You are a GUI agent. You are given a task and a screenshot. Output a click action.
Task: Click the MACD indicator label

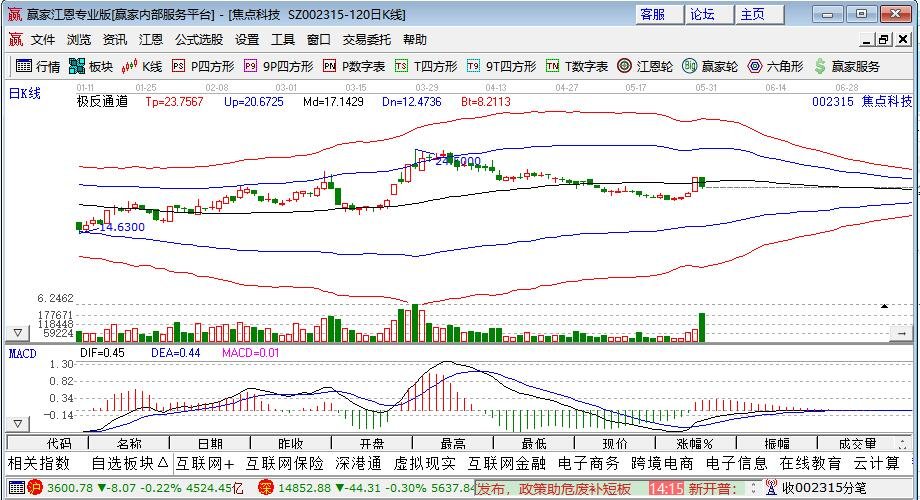[22, 353]
